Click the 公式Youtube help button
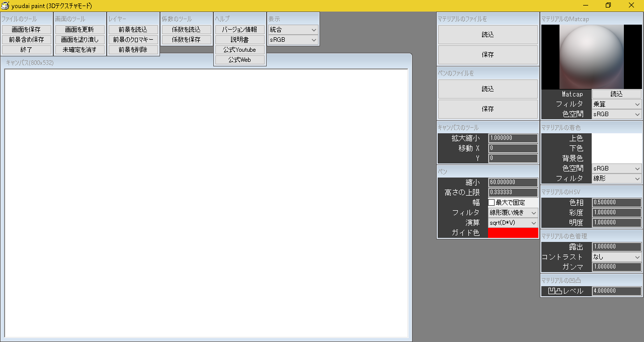This screenshot has height=342, width=644. (239, 50)
